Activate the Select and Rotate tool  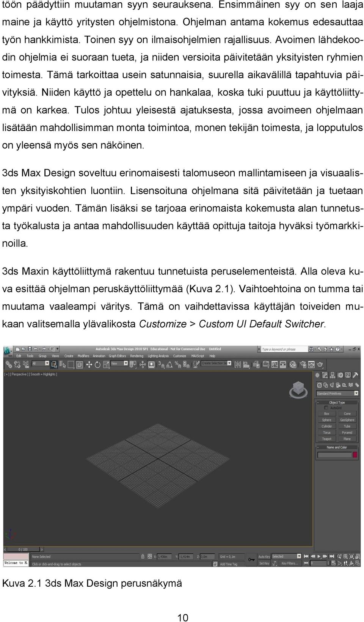point(97,365)
